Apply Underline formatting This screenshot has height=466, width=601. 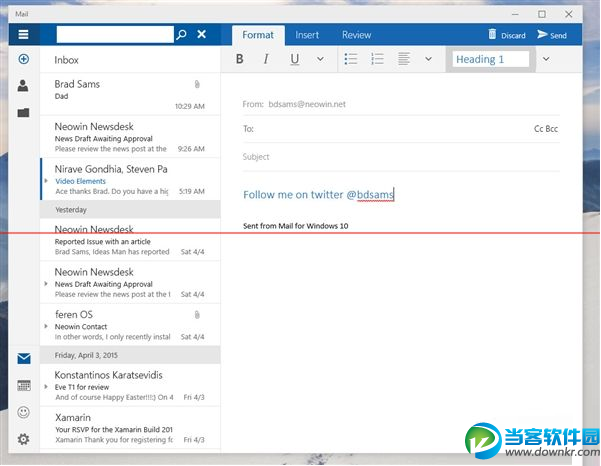pyautogui.click(x=294, y=59)
